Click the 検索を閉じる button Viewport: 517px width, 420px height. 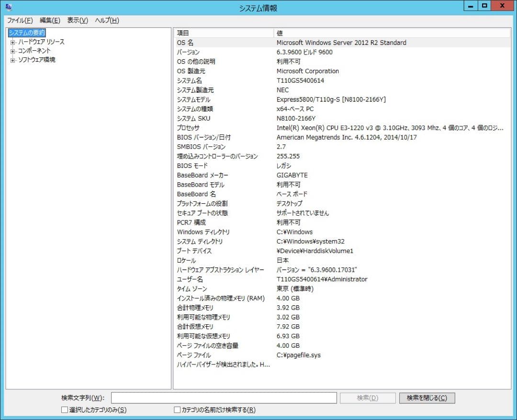[x=427, y=398]
